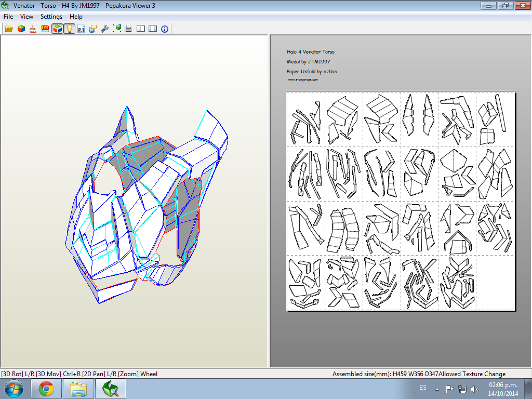Viewport: 532px width, 399px height.
Task: Open settings with the wrench icon
Action: pos(104,29)
